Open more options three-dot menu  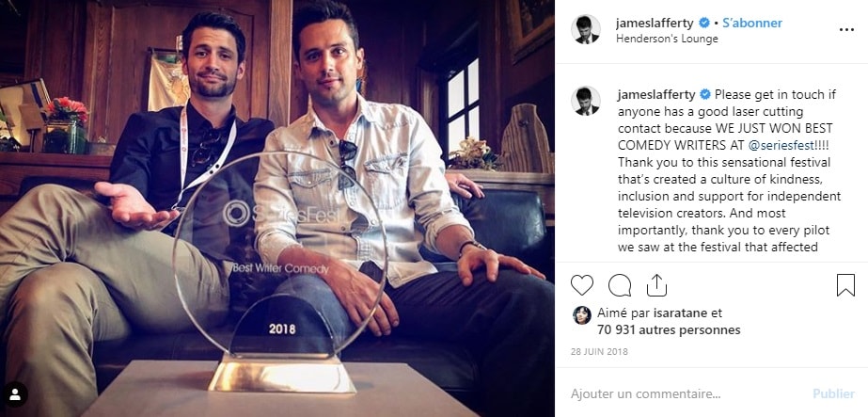846,30
